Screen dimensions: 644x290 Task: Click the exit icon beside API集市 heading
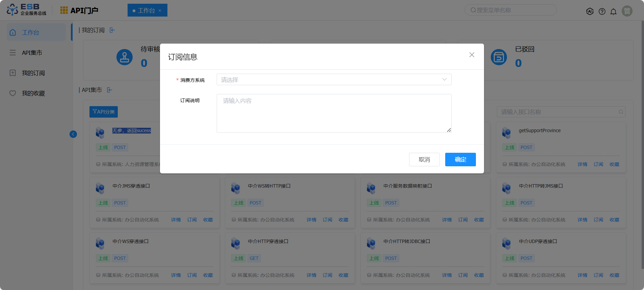coord(110,90)
